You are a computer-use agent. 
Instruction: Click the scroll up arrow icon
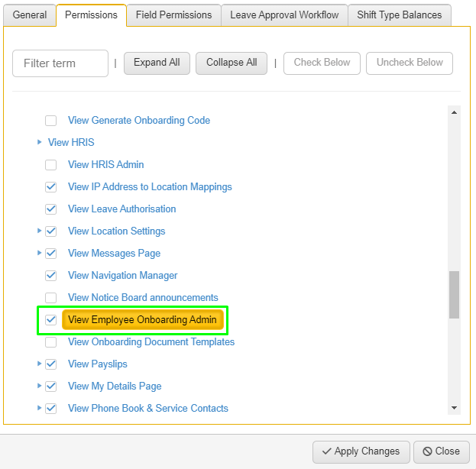tap(454, 112)
